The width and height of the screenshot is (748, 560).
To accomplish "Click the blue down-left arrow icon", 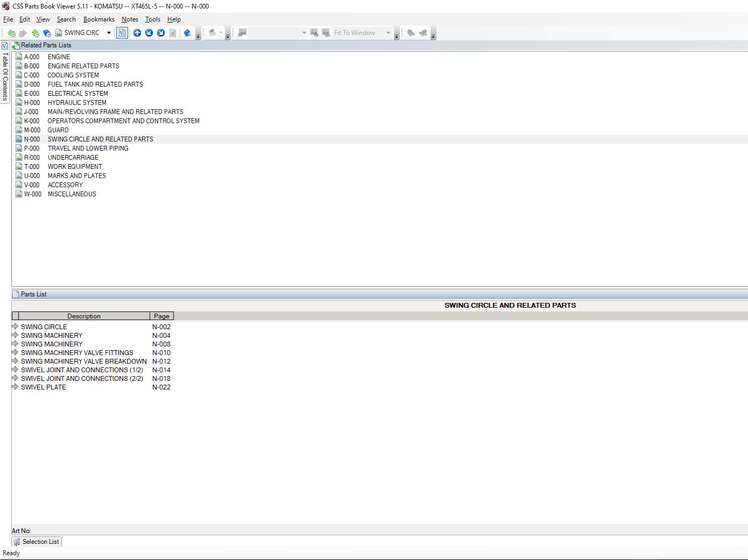I will point(149,33).
